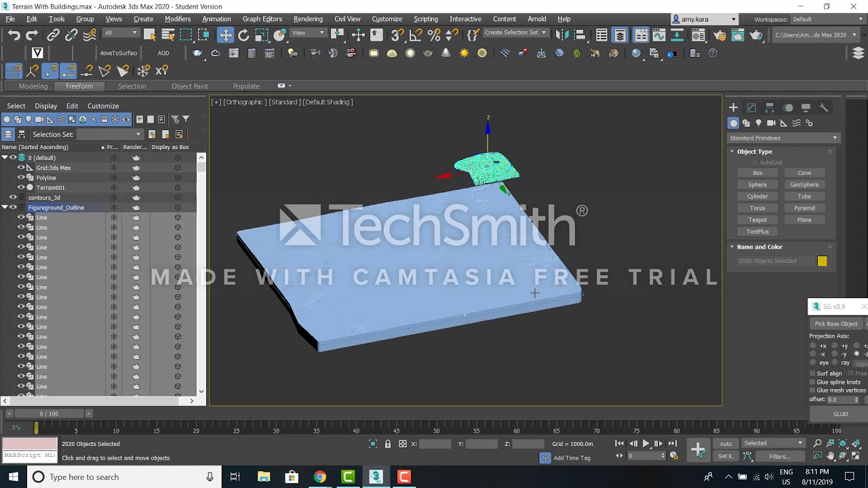The image size is (868, 488).
Task: Enable Surf align checkbox
Action: tap(812, 373)
